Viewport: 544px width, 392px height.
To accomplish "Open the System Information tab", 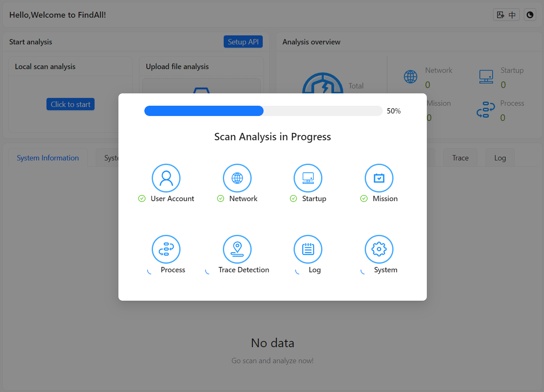I will [x=48, y=158].
